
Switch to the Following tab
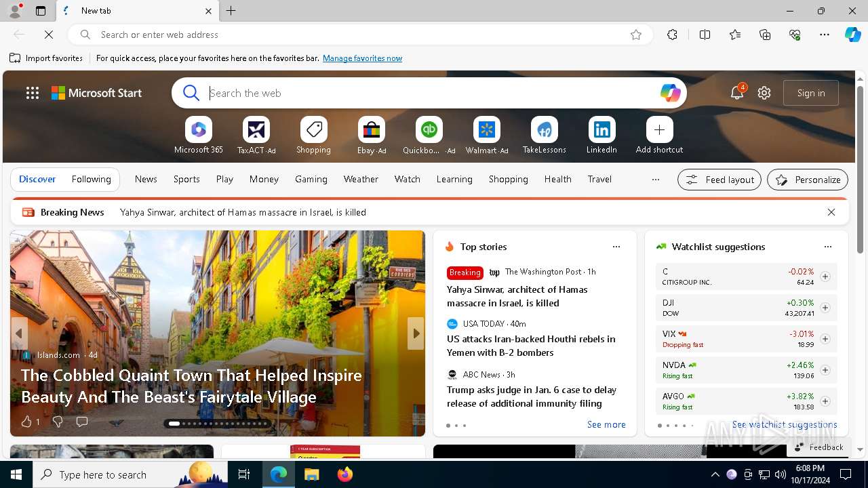(x=91, y=180)
